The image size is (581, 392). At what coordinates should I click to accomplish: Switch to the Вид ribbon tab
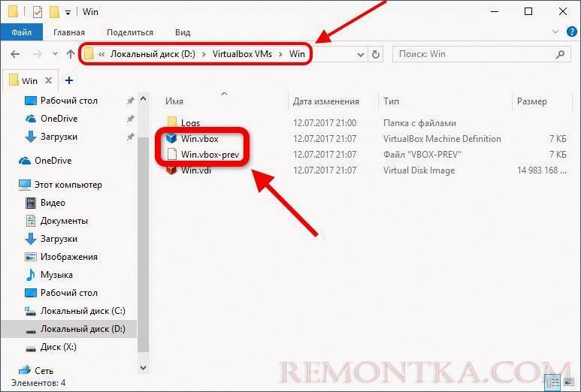[183, 32]
